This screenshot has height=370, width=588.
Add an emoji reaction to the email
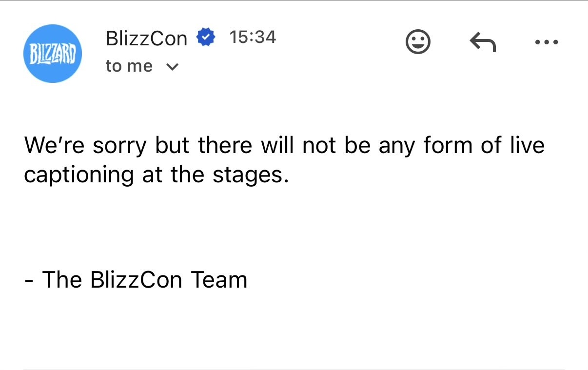[418, 42]
